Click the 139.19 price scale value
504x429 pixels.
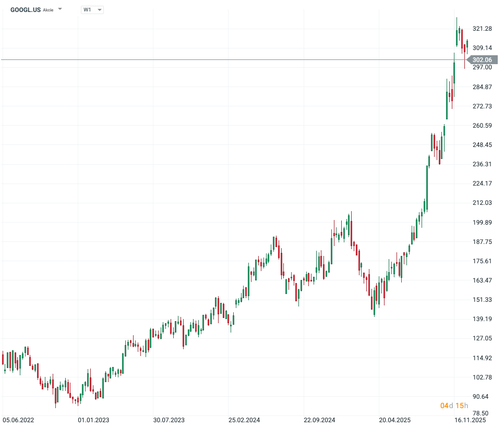(x=482, y=319)
